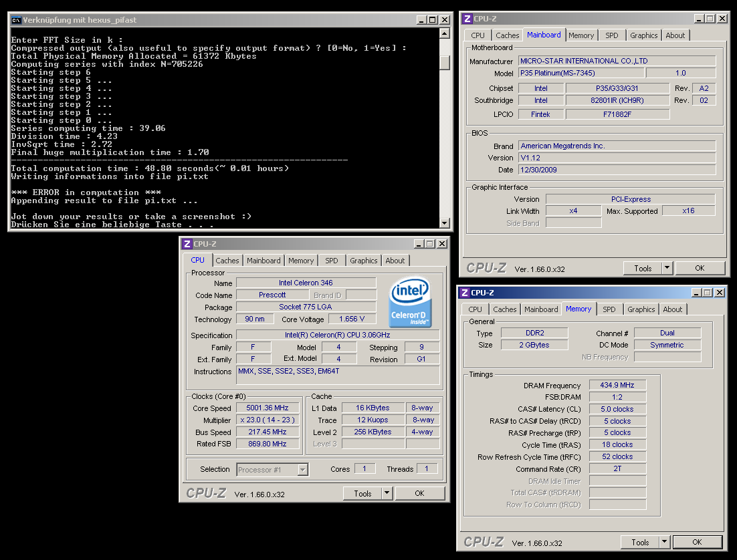Click the console scrollbar up arrow
Viewport: 737px width, 560px height.
pyautogui.click(x=445, y=33)
